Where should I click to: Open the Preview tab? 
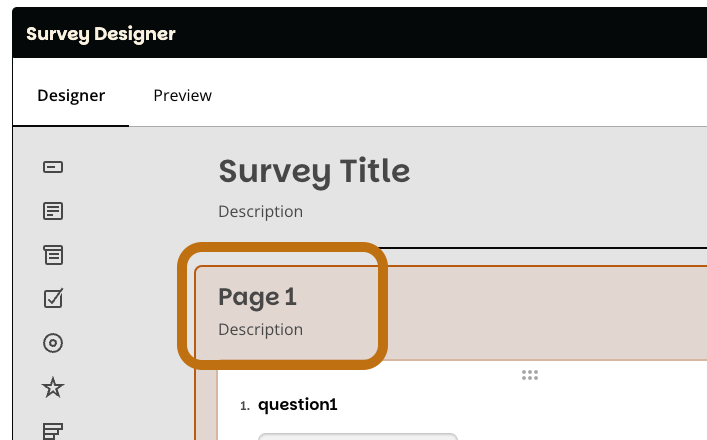pos(182,96)
